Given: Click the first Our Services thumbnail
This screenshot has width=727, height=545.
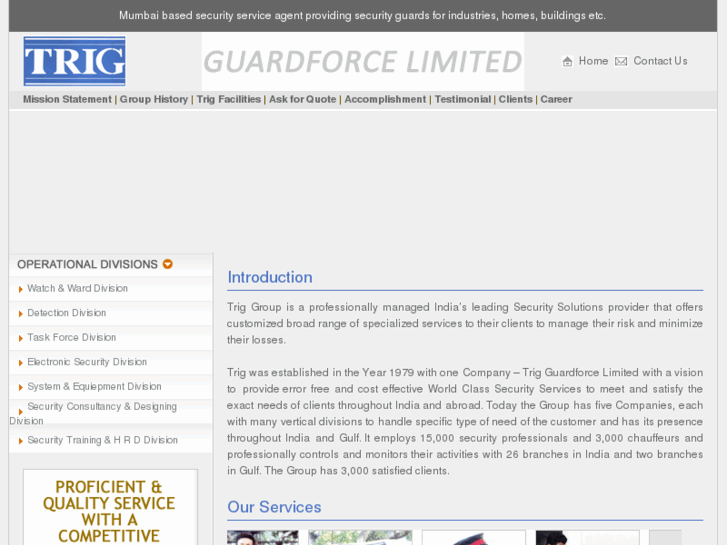Looking at the screenshot, I should pos(262,538).
